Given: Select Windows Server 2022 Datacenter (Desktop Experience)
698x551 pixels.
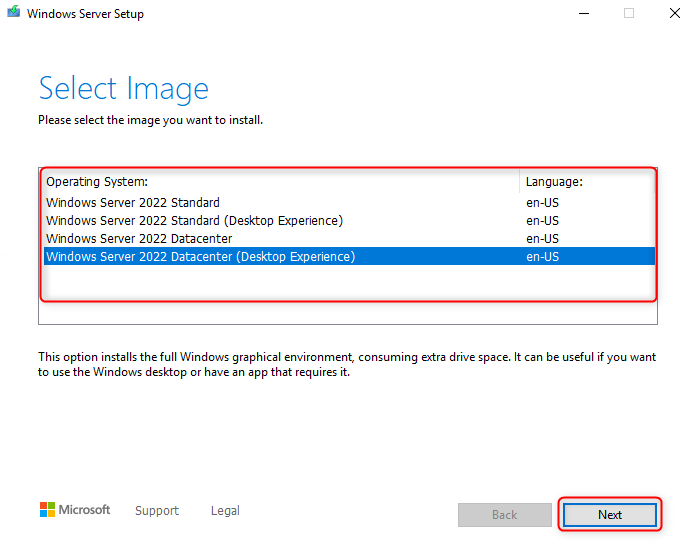Looking at the screenshot, I should coord(349,256).
